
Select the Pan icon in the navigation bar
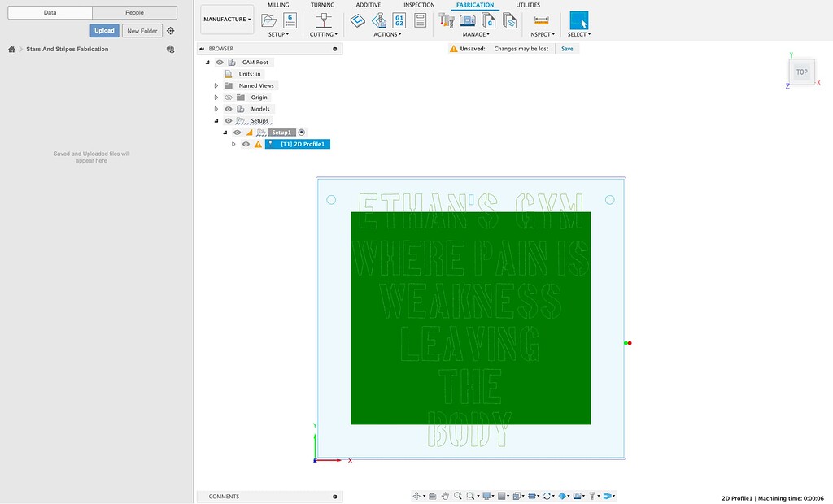(443, 494)
